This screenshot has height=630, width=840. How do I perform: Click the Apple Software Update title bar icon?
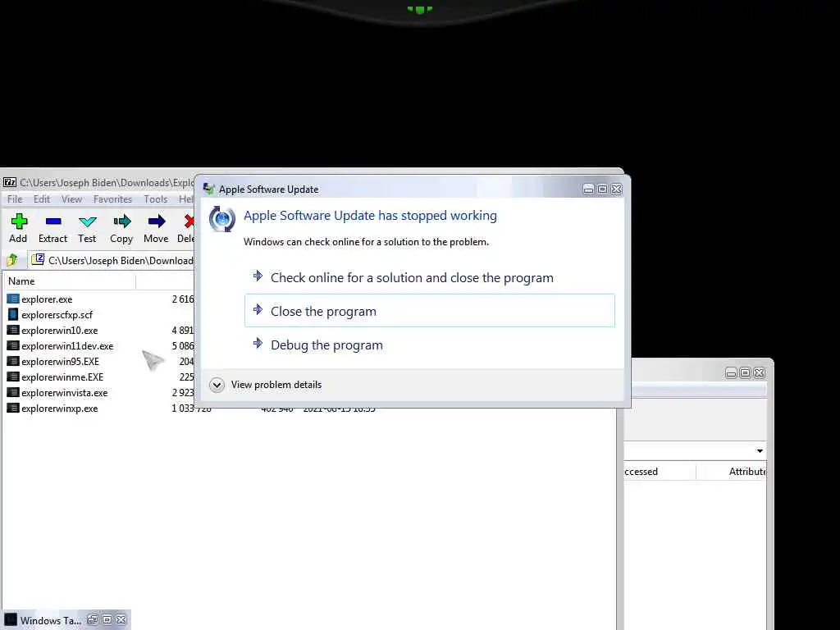209,189
